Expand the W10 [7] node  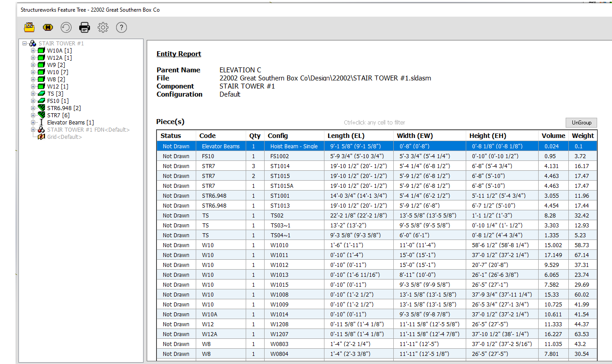coord(33,72)
